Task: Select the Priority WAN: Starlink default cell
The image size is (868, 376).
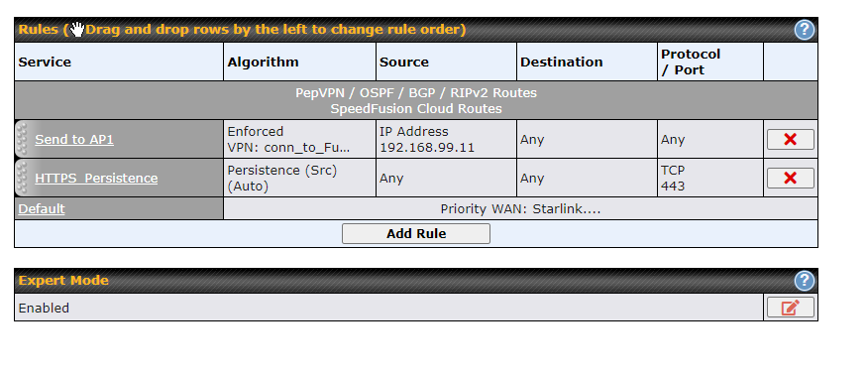Action: pos(520,208)
